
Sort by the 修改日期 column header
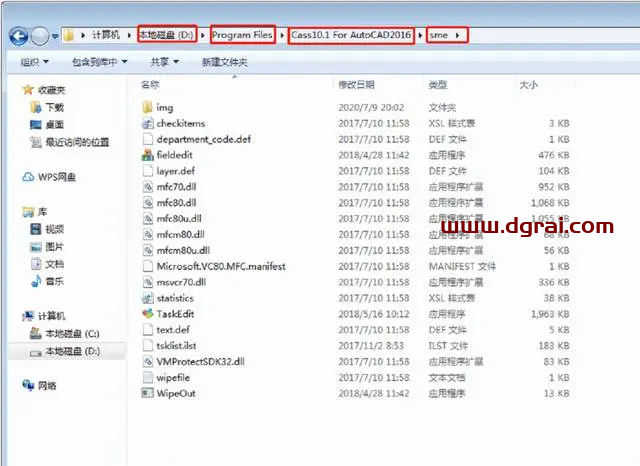point(356,85)
